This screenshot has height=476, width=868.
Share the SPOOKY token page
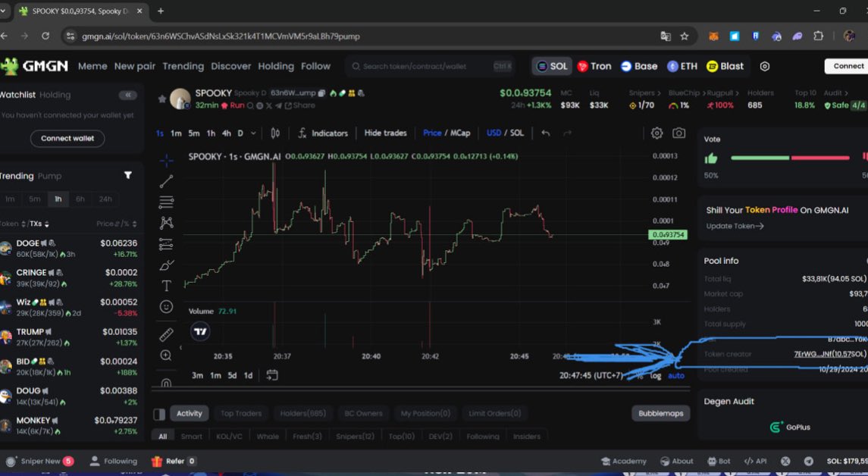pos(299,105)
